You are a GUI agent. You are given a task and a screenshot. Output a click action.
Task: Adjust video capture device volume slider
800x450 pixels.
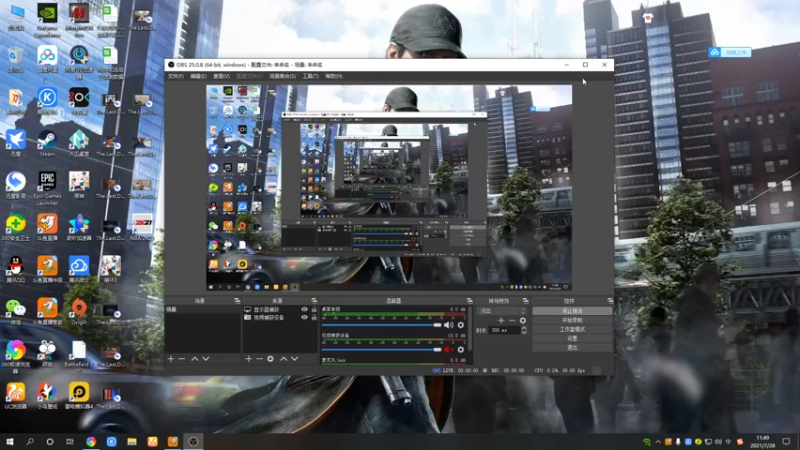[x=382, y=349]
